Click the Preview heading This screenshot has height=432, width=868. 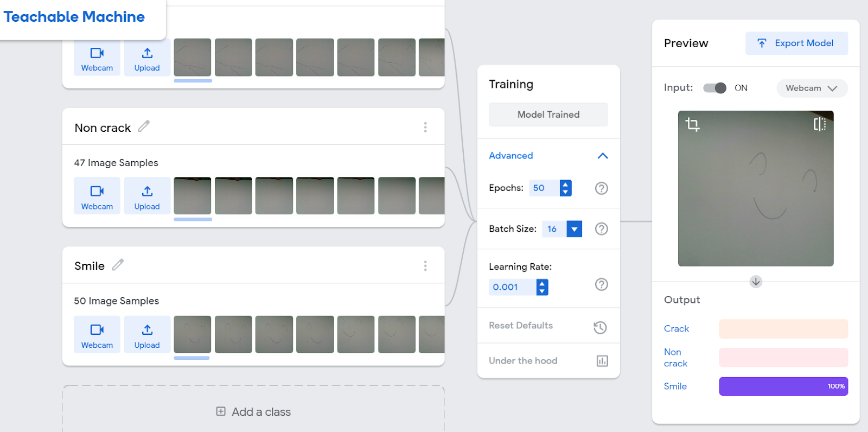(686, 43)
